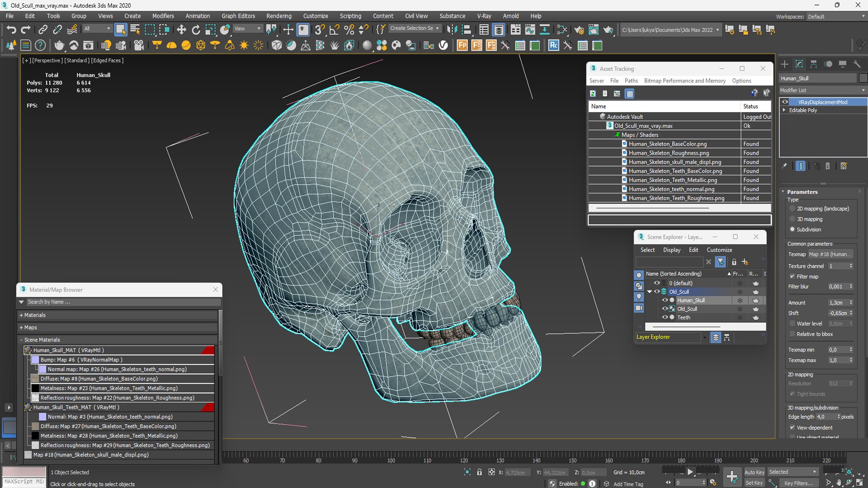The image size is (868, 488).
Task: Select the 2D mapping (landscape) radio
Action: 793,209
